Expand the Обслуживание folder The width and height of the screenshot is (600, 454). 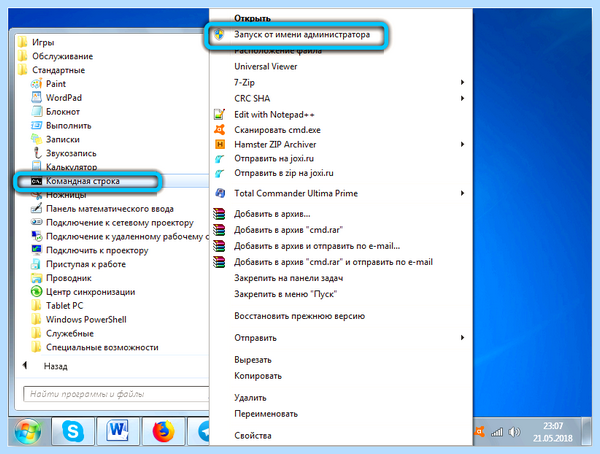click(55, 56)
